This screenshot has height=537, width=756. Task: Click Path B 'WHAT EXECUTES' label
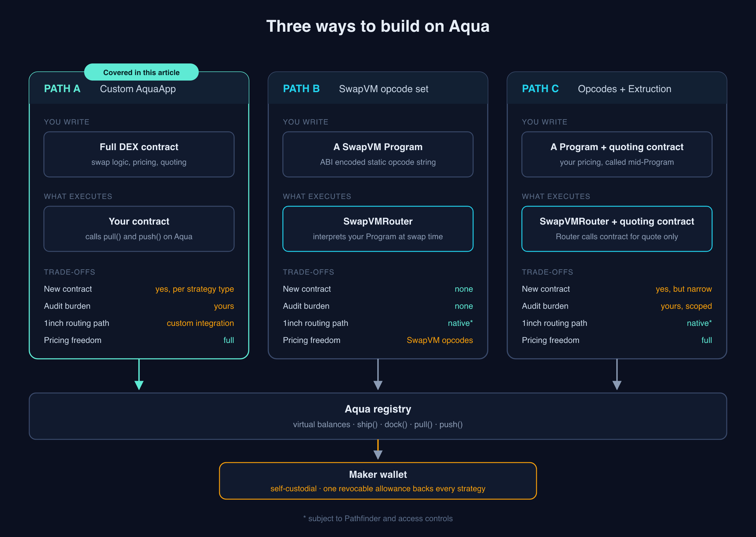pyautogui.click(x=317, y=196)
